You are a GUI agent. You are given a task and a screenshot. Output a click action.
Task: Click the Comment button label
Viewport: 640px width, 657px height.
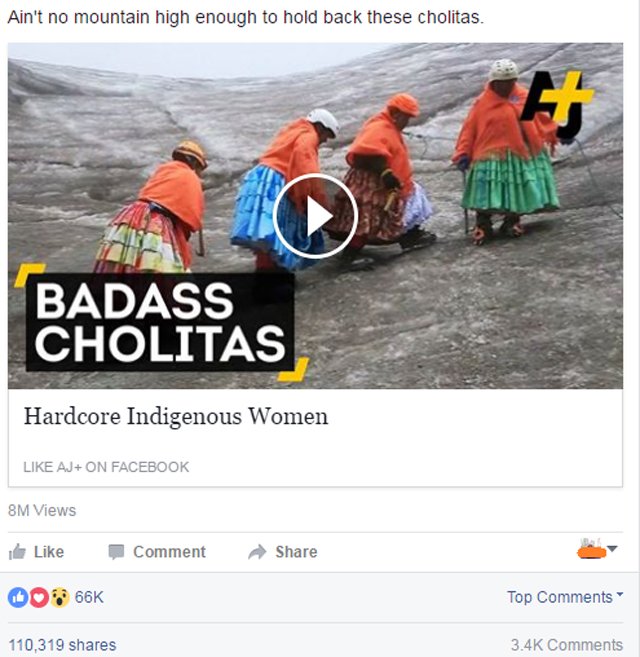(x=169, y=552)
